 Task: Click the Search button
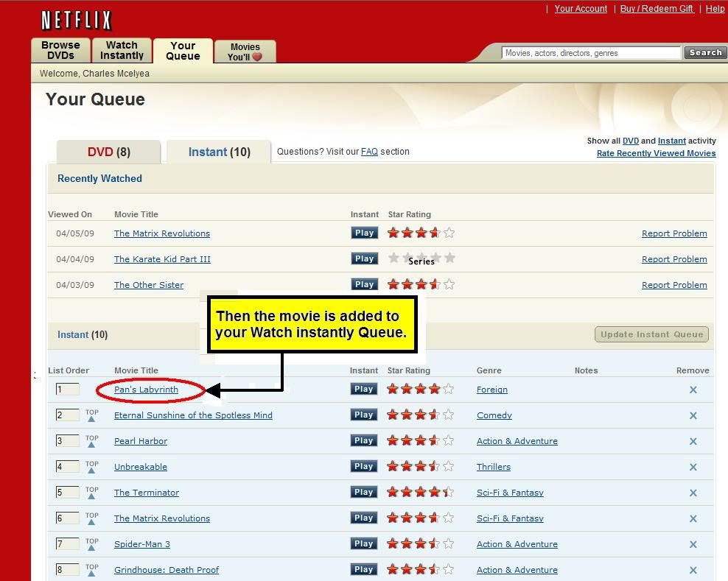point(704,52)
